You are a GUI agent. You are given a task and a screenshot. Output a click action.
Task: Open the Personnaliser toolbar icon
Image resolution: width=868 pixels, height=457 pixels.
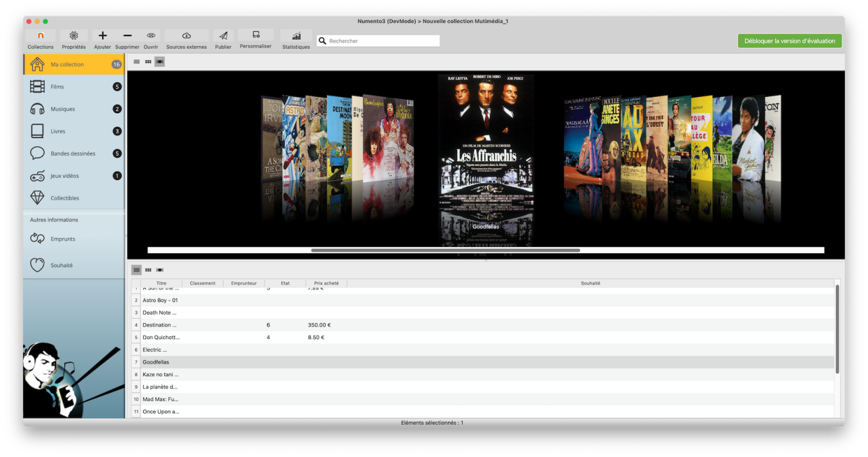tap(256, 35)
